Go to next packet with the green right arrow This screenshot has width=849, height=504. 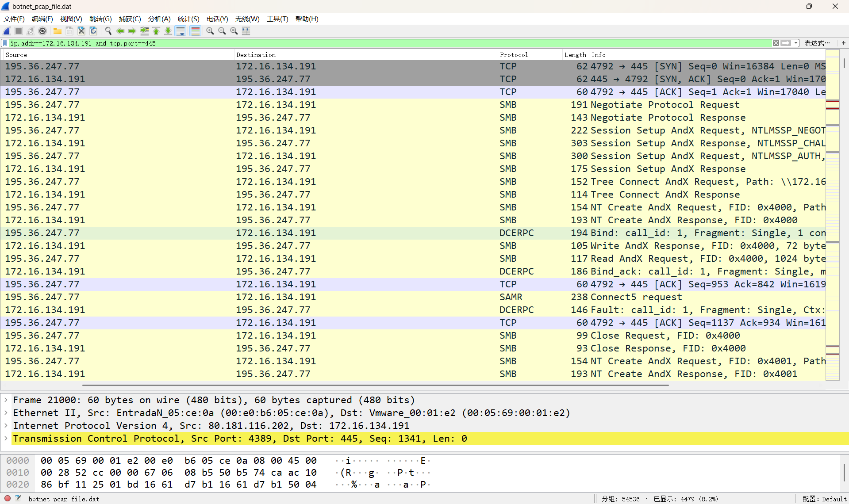[132, 31]
